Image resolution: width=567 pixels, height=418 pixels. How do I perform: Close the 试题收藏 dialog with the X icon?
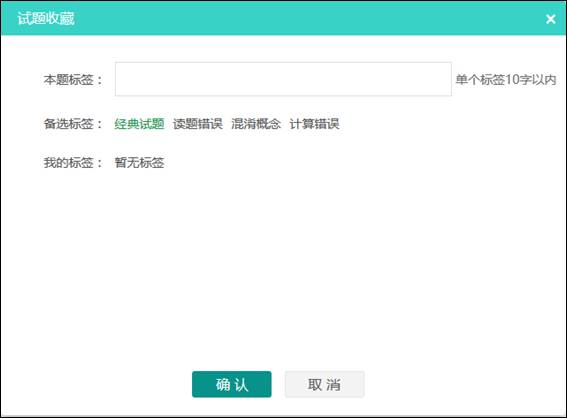click(550, 19)
